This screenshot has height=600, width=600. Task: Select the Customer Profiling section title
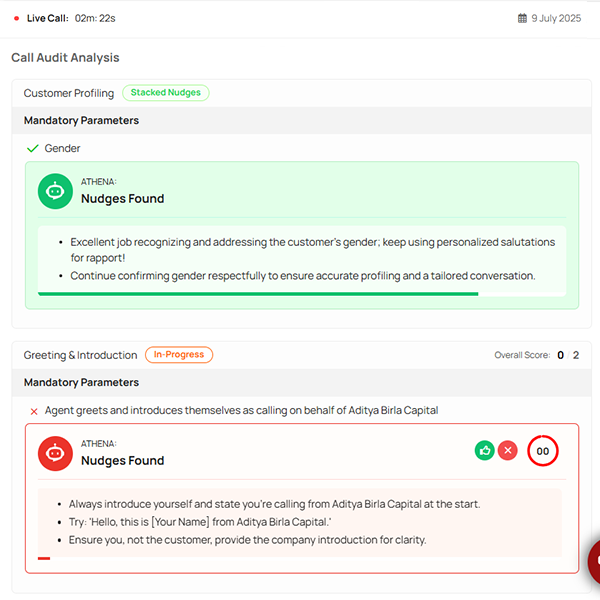(x=69, y=93)
